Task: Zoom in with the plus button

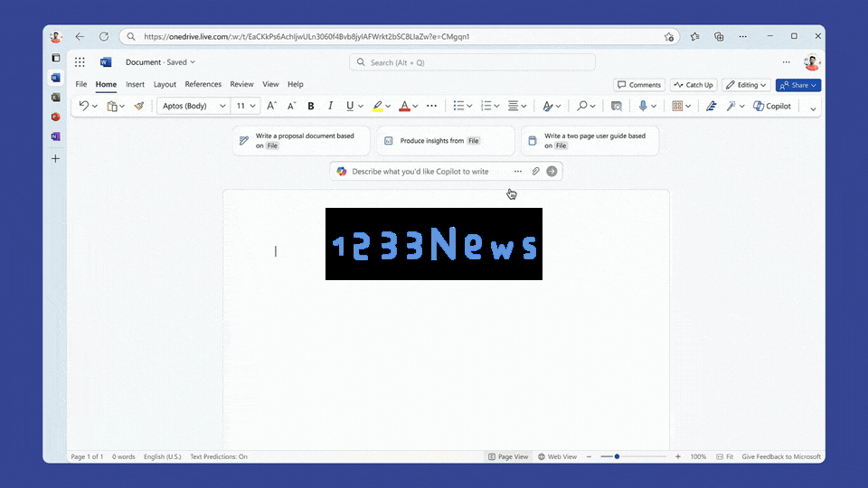Action: click(x=677, y=456)
